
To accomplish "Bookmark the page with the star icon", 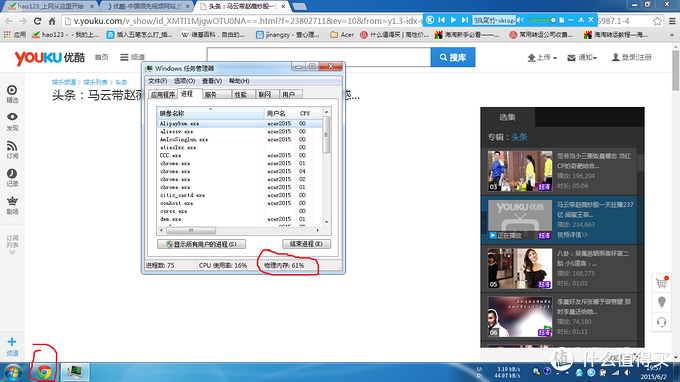I will [657, 21].
